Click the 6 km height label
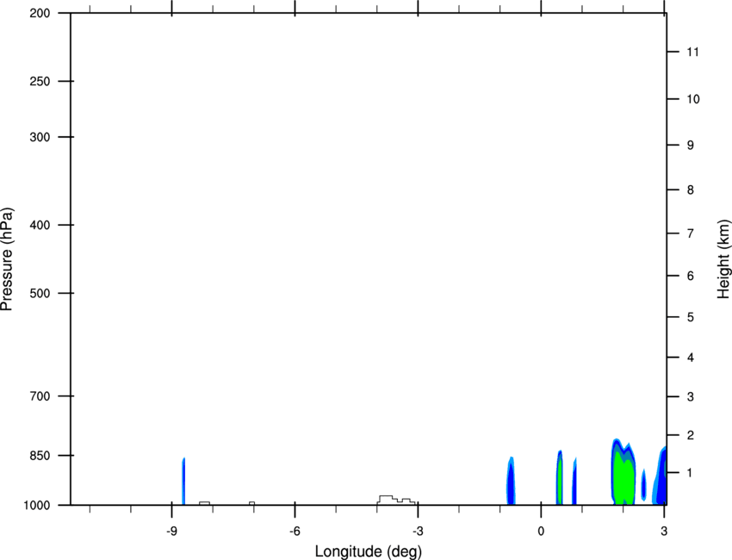 pyautogui.click(x=691, y=276)
